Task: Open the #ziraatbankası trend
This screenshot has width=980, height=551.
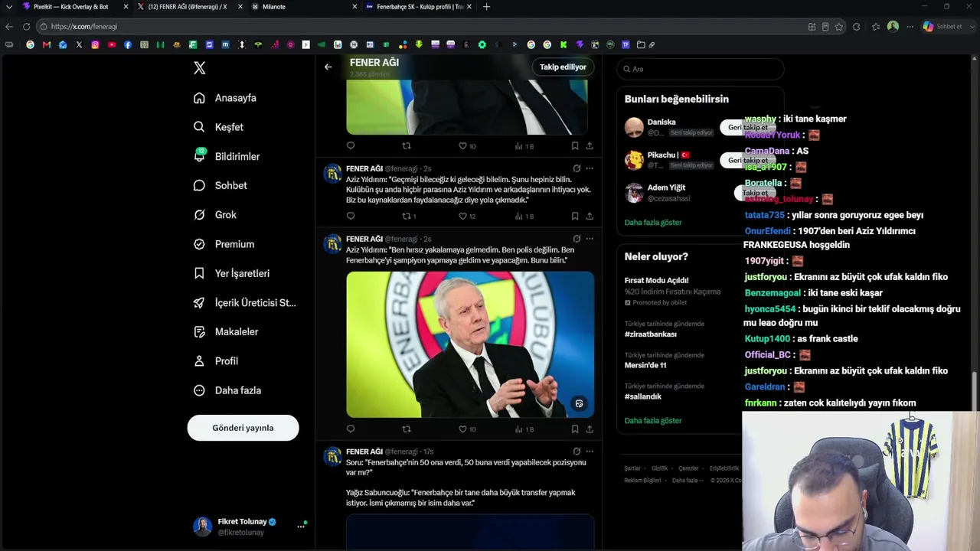Action: point(651,334)
